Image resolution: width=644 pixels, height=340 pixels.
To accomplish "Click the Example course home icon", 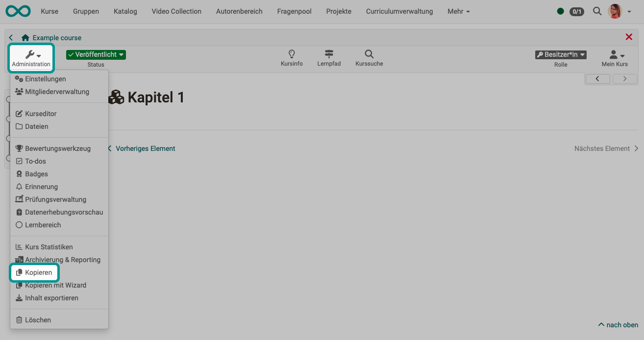I will click(x=25, y=38).
